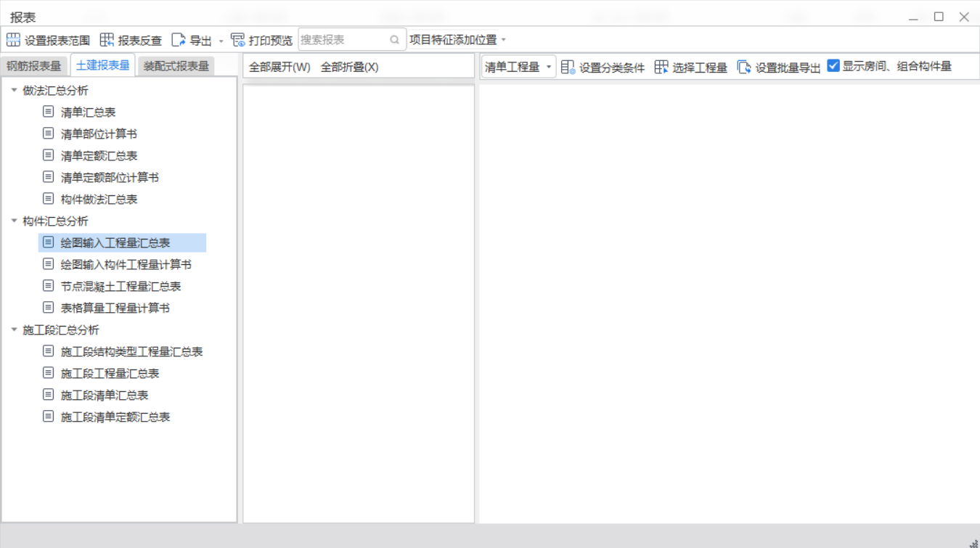Switch to the 钢筋报表量 tab
The image size is (980, 548).
pos(34,66)
